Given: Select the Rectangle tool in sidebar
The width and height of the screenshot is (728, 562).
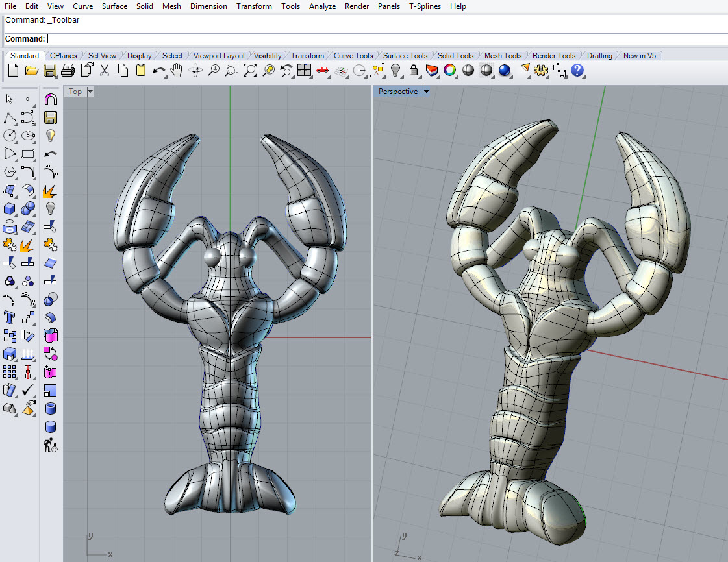Looking at the screenshot, I should pyautogui.click(x=28, y=154).
